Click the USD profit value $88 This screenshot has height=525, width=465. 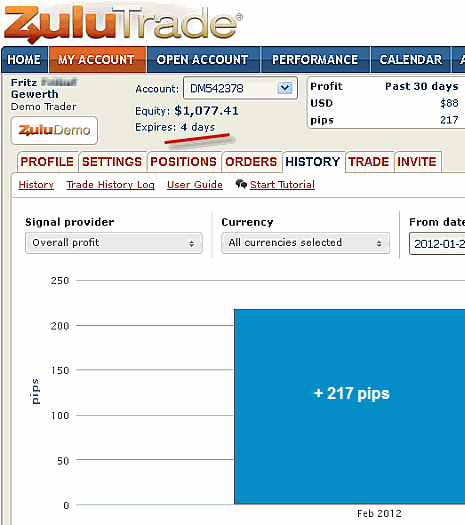[x=449, y=103]
